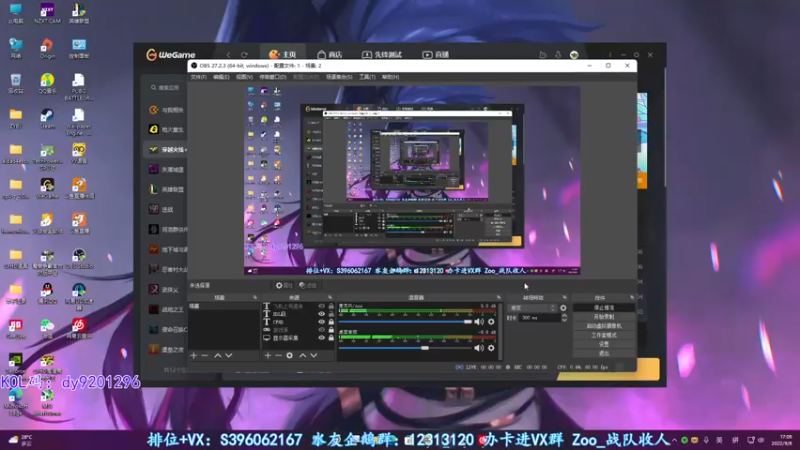Add a new scene with plus icon
The height and width of the screenshot is (450, 800).
pos(194,355)
